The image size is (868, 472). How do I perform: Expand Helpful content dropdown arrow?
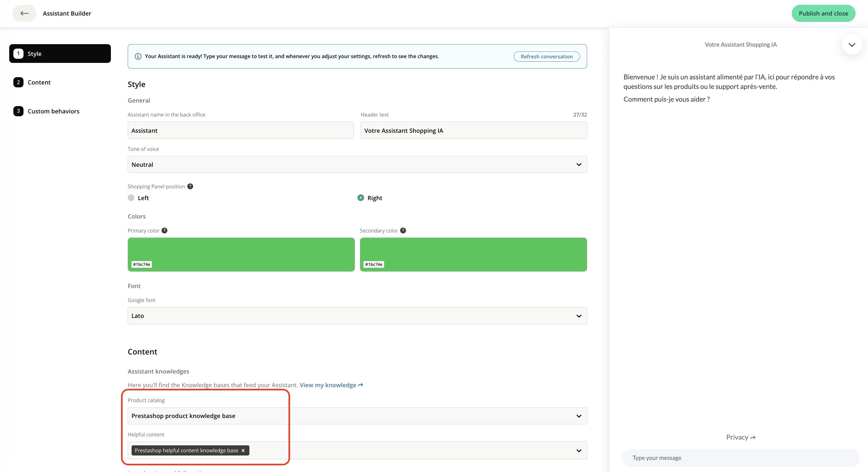point(579,450)
